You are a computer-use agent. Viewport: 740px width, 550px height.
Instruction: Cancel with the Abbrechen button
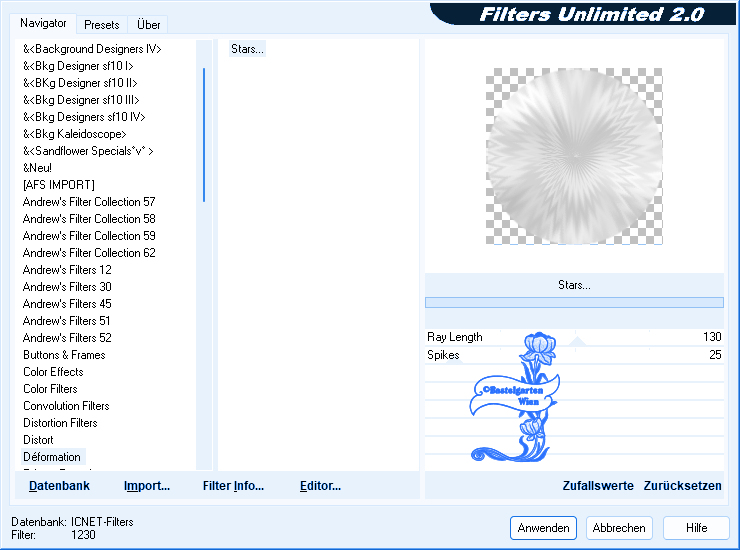pyautogui.click(x=619, y=528)
